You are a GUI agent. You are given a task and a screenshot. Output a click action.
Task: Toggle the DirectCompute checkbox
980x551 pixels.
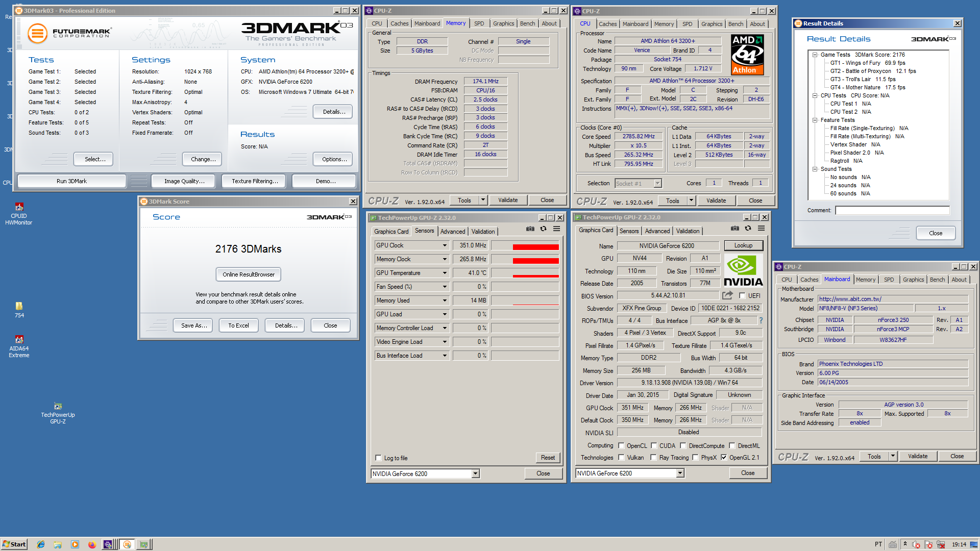(683, 445)
